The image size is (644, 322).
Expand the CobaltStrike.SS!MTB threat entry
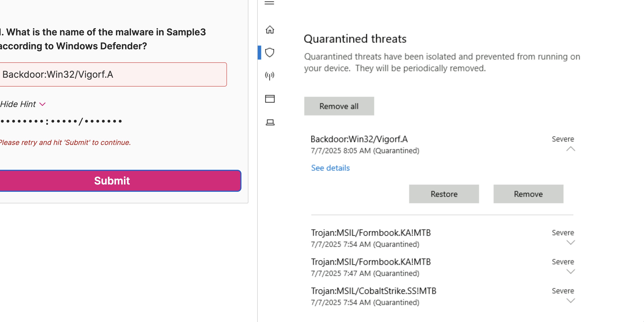(570, 301)
